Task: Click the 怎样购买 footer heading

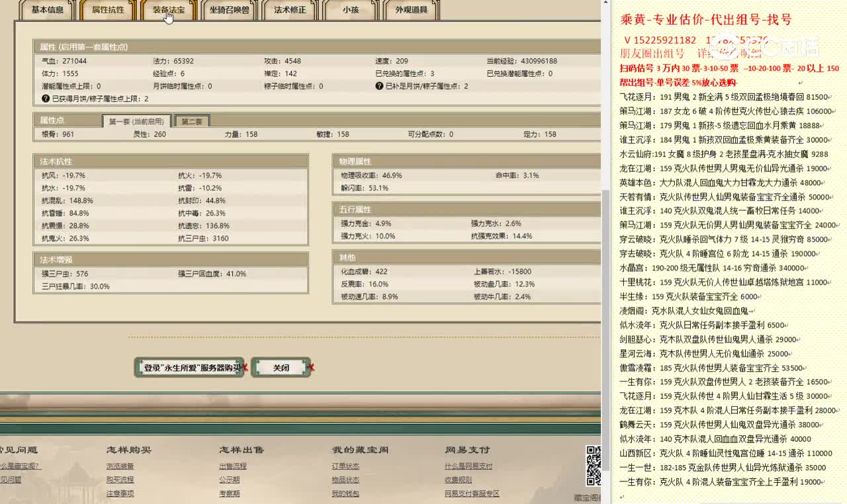Action: [128, 450]
